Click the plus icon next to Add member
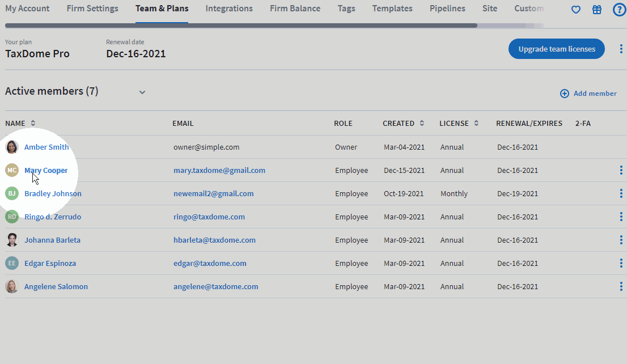The height and width of the screenshot is (364, 627). pos(564,93)
